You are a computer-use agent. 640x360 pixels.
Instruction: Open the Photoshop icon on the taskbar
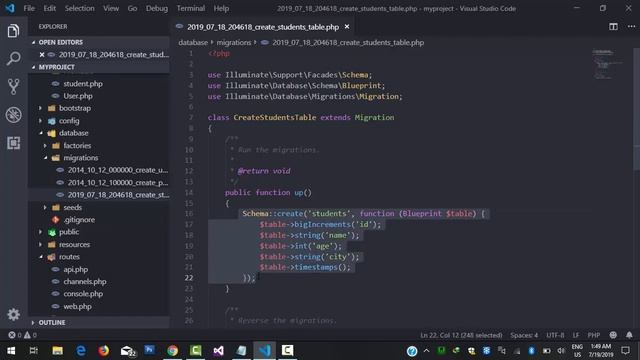pyautogui.click(x=149, y=350)
